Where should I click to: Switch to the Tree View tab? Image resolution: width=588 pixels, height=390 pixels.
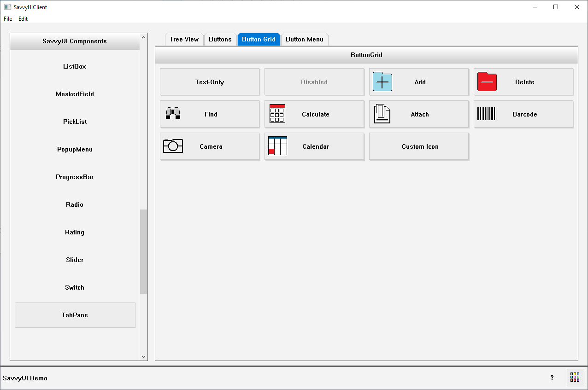[184, 39]
